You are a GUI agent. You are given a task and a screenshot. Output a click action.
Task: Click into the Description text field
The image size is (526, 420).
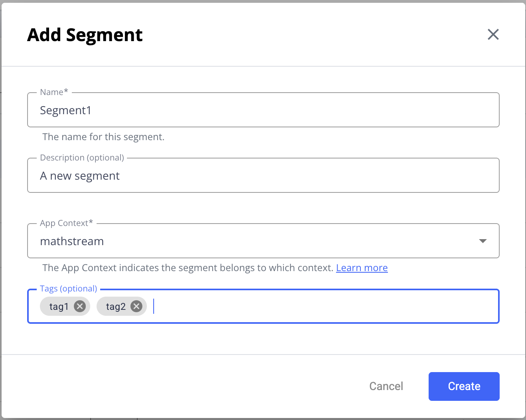[263, 176]
